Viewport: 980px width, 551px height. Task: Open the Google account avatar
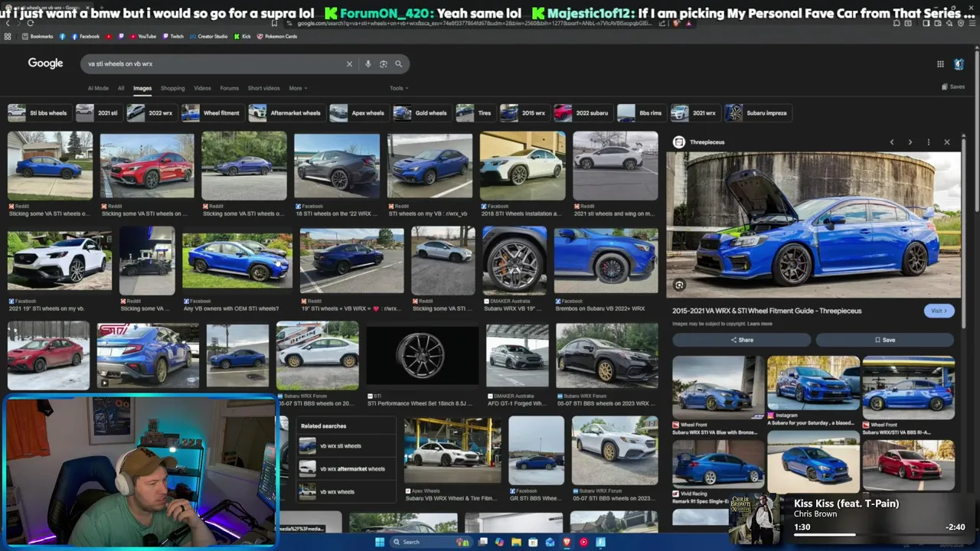(959, 64)
